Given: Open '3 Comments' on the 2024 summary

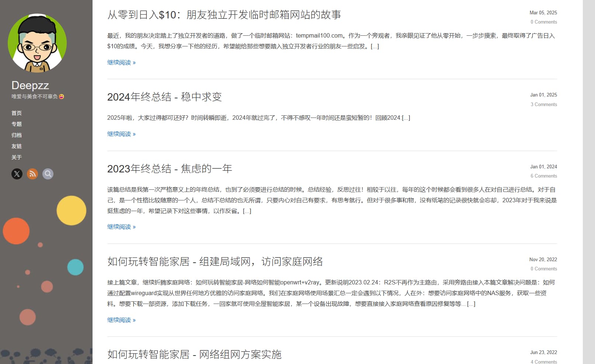Looking at the screenshot, I should point(543,104).
